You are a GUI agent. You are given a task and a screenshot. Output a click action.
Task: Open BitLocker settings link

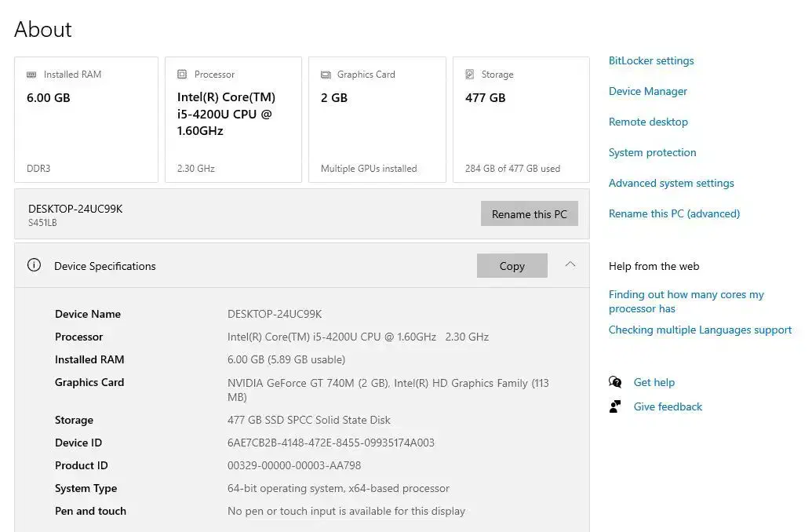[651, 60]
